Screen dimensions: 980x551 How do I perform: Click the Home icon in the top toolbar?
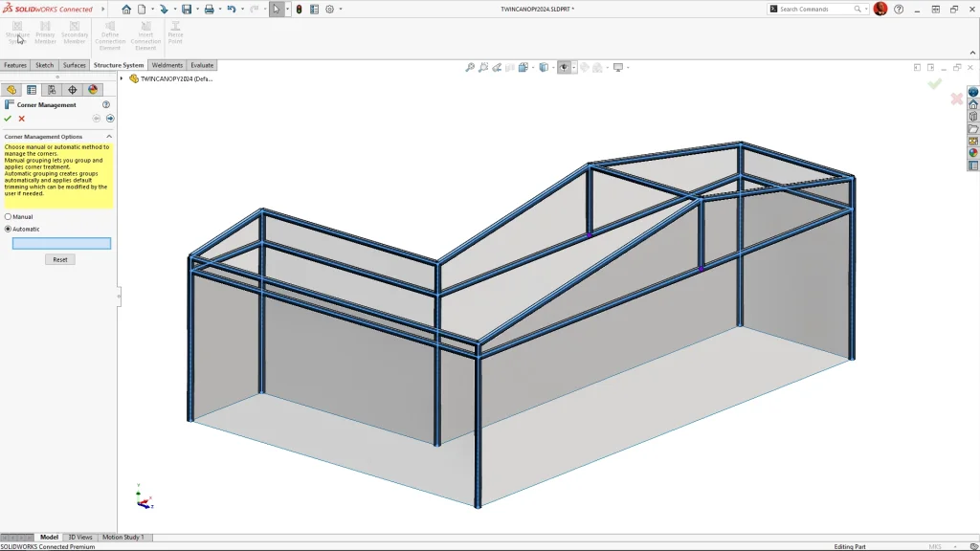click(x=126, y=10)
